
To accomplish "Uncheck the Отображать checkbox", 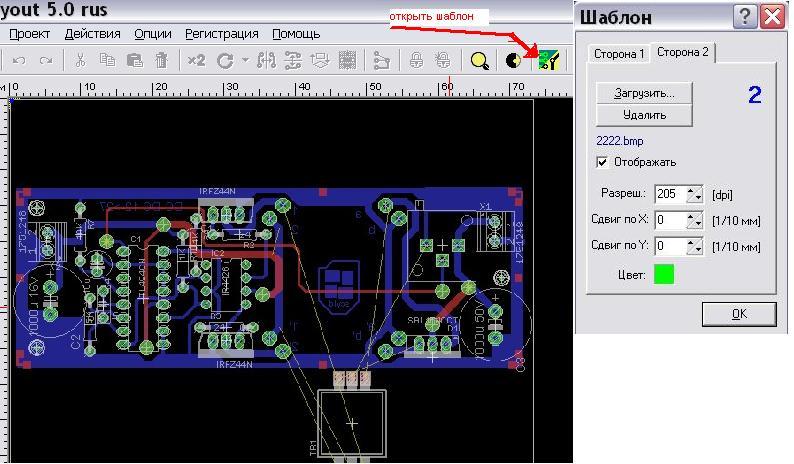I will tap(602, 162).
